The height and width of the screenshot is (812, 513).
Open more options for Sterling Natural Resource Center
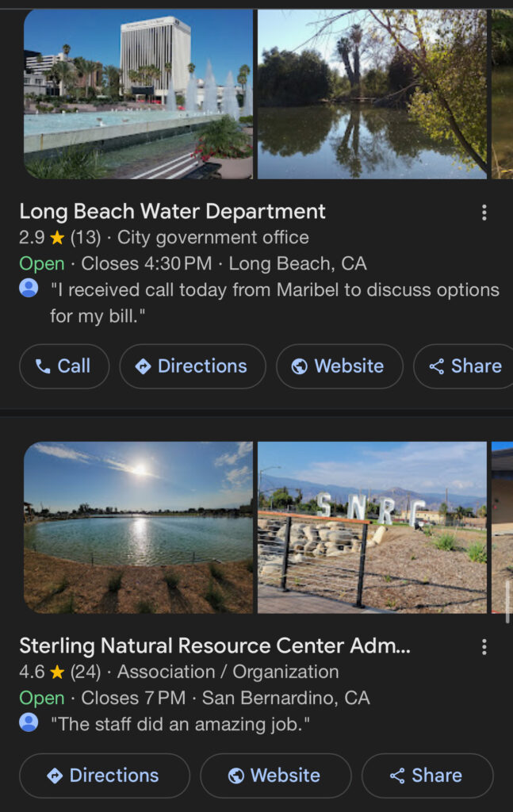coord(484,647)
